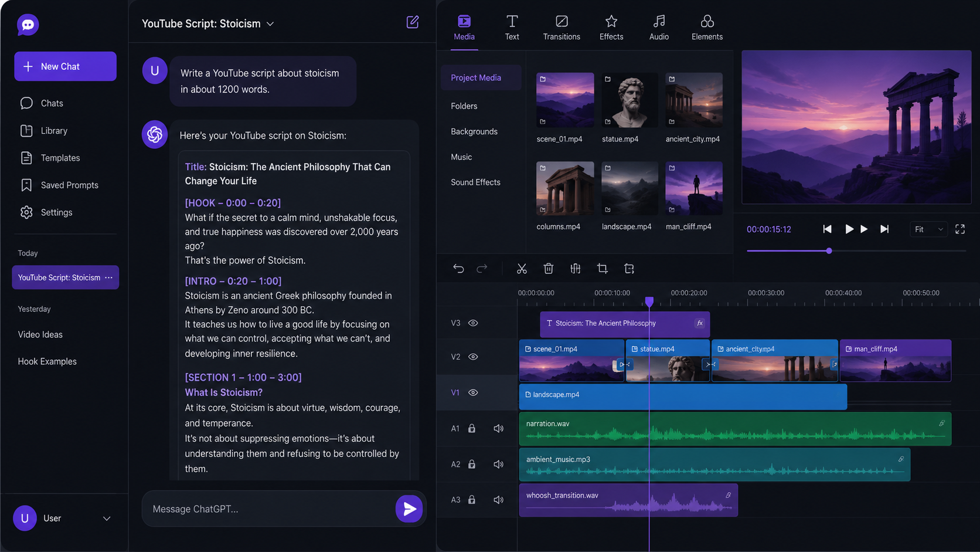Select the scene_01.mp4 thumbnail in media bin
The width and height of the screenshot is (980, 552).
[565, 100]
